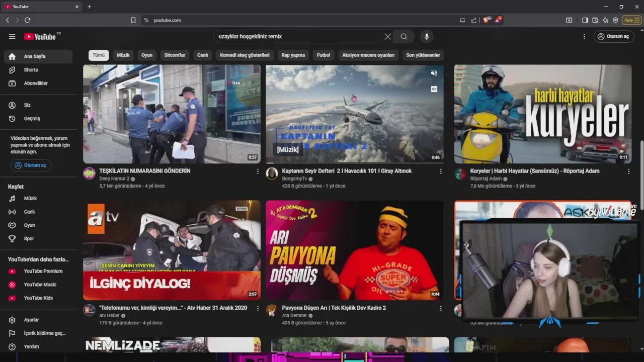The height and width of the screenshot is (362, 644).
Task: Open options for Pavyona Düşen Arı video
Action: 441,308
